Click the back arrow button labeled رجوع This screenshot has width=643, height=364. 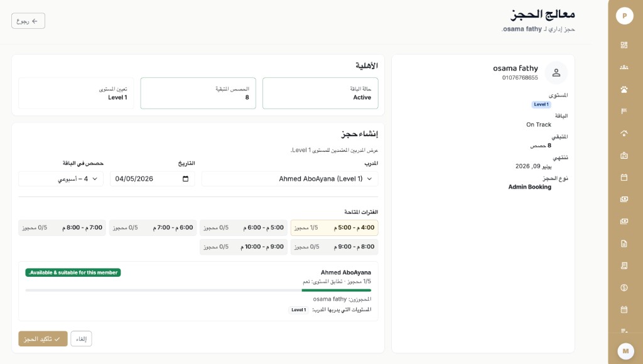[x=28, y=21]
